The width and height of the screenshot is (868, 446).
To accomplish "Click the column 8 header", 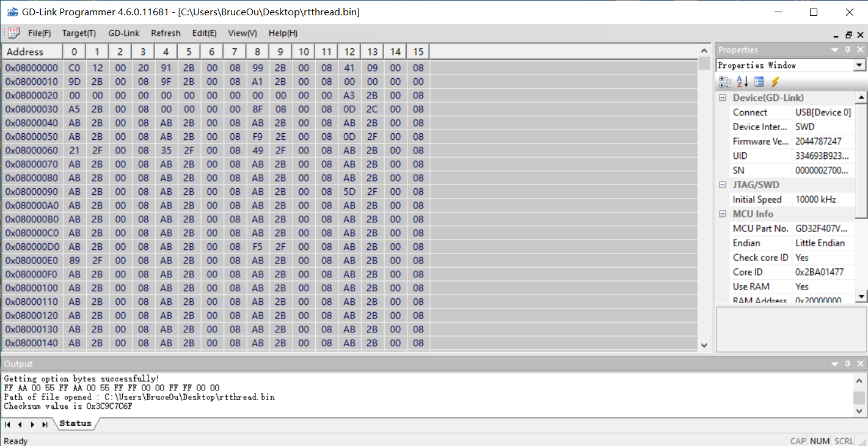I will pos(257,51).
